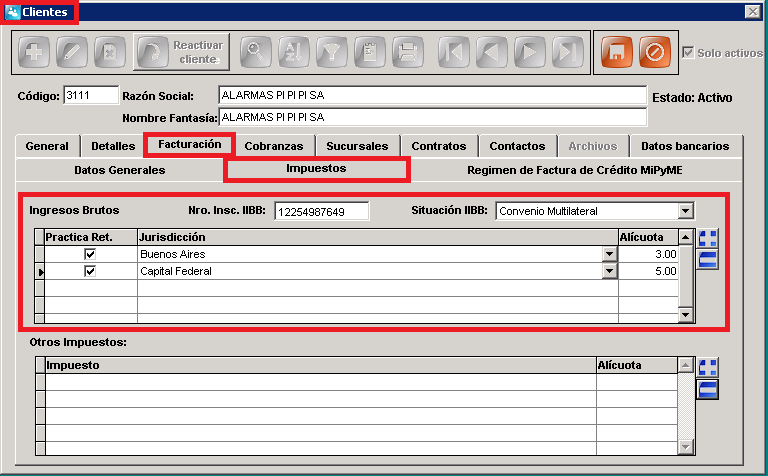The image size is (768, 476).
Task: Select the Facturación tab
Action: pos(190,144)
